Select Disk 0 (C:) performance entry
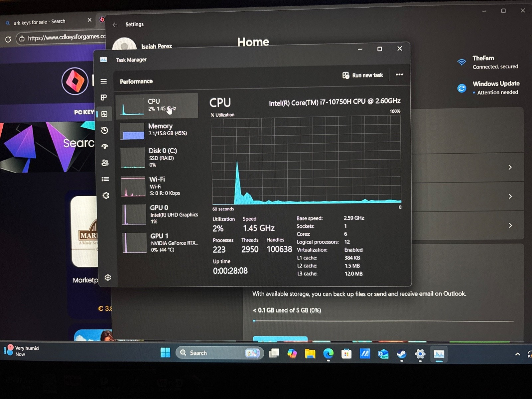The width and height of the screenshot is (532, 399). 158,158
